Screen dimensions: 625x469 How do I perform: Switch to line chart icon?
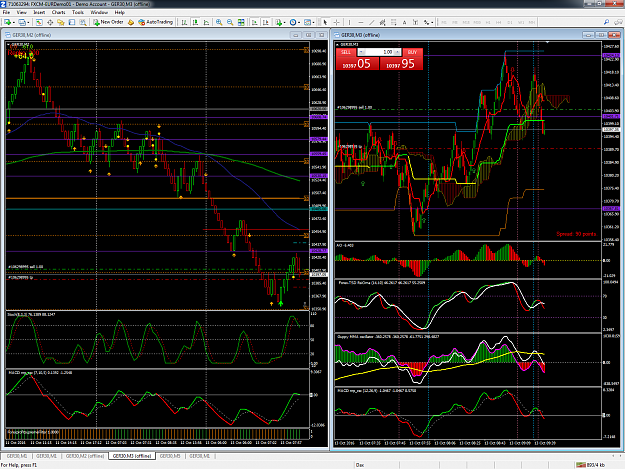point(206,22)
